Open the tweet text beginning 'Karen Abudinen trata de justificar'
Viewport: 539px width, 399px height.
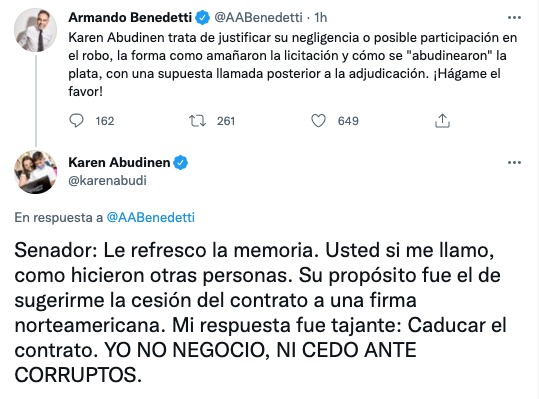point(293,65)
